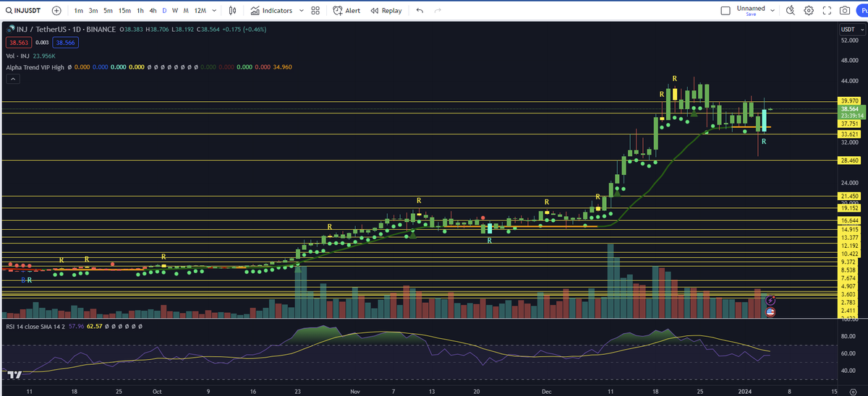Click the flag event icon on chart
Viewport: 868px width, 396px height.
(770, 312)
